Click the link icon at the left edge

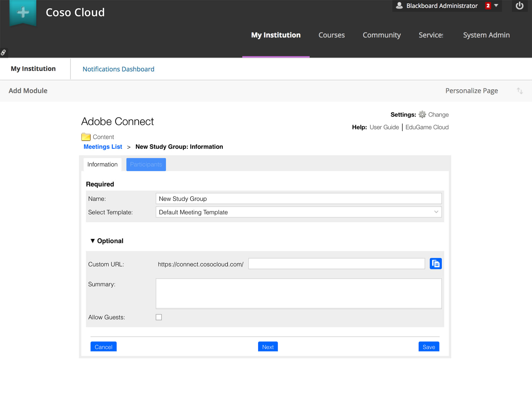[4, 53]
